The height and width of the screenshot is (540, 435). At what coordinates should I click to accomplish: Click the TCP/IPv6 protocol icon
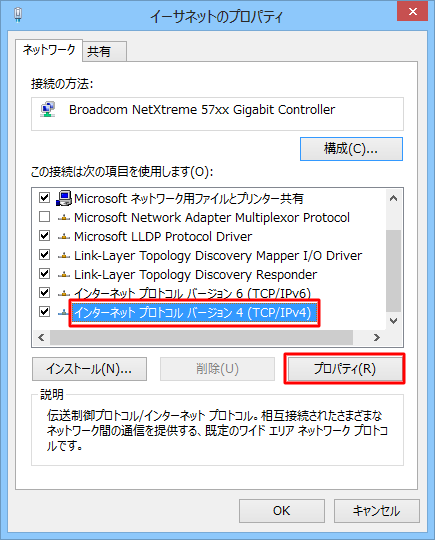click(64, 294)
